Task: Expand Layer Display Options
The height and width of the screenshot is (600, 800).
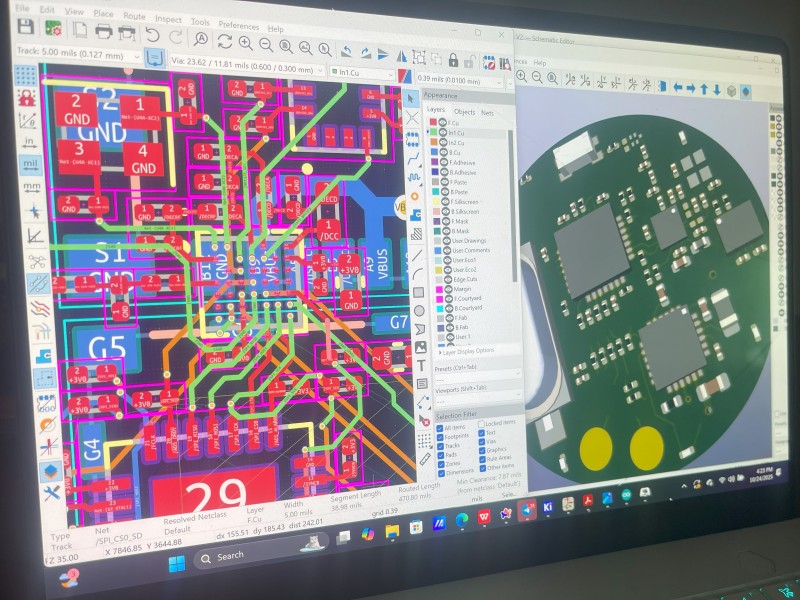Action: pyautogui.click(x=466, y=352)
